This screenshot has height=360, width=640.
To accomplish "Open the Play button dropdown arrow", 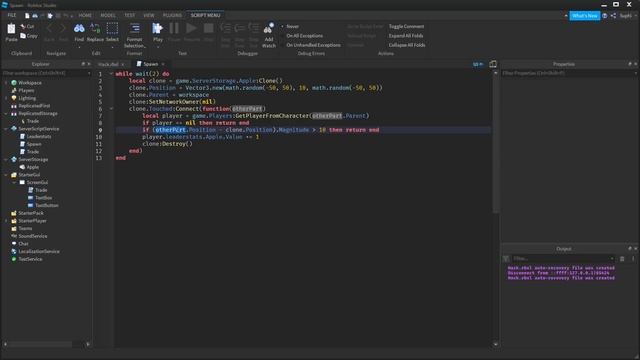I will point(158,47).
